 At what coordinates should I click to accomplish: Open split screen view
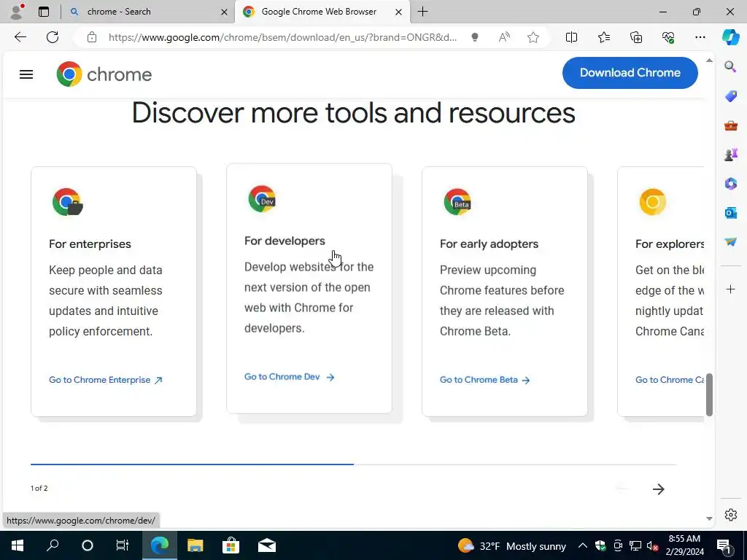(x=571, y=37)
